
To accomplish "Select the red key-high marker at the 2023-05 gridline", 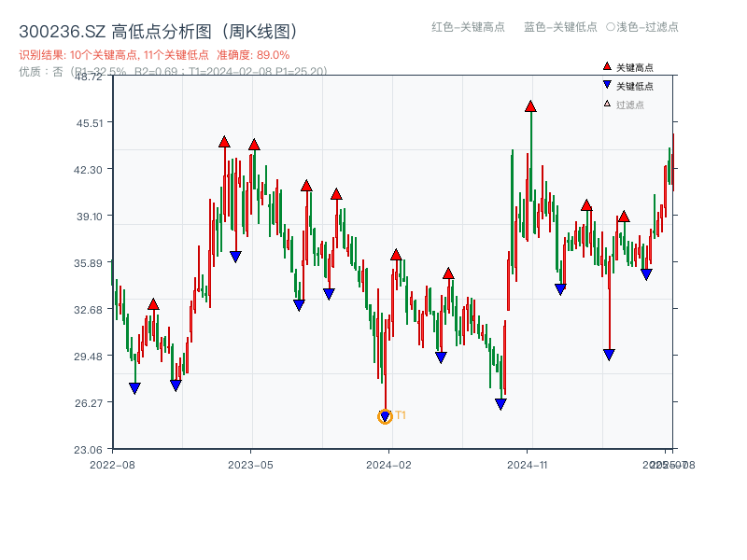I will coord(254,145).
